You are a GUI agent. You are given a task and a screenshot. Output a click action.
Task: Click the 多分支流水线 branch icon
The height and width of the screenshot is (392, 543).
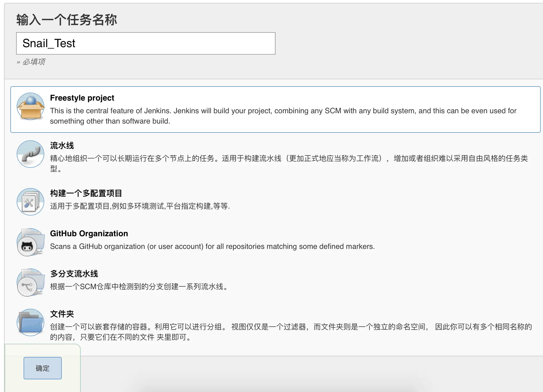(30, 282)
